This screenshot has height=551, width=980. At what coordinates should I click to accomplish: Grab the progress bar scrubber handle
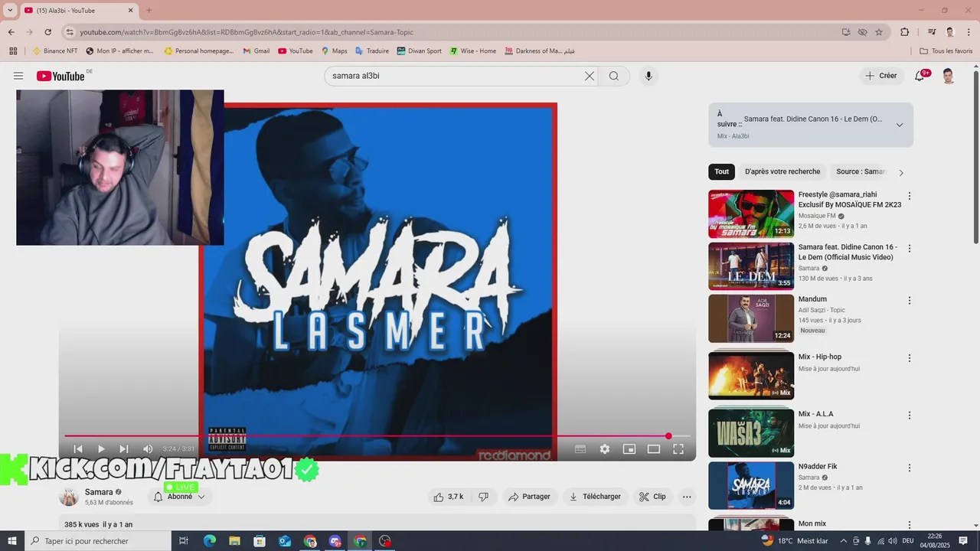coord(668,436)
